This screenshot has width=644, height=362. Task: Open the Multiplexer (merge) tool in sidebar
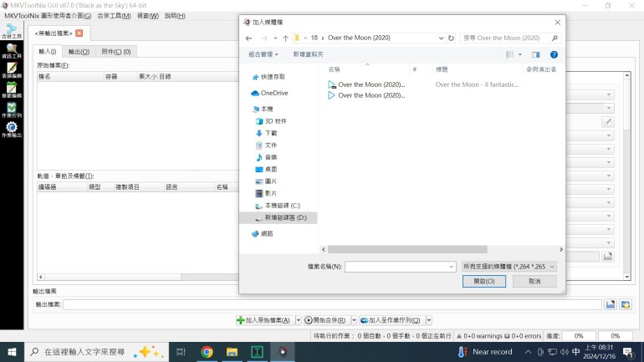(12, 31)
